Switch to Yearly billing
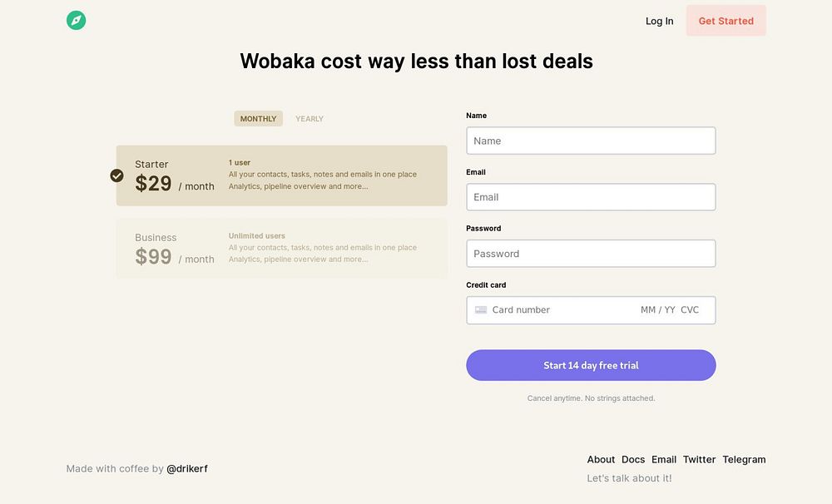The width and height of the screenshot is (832, 504). click(310, 119)
